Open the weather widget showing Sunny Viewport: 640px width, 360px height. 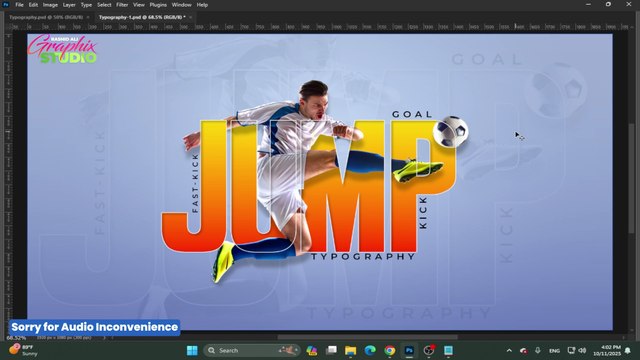[23, 350]
